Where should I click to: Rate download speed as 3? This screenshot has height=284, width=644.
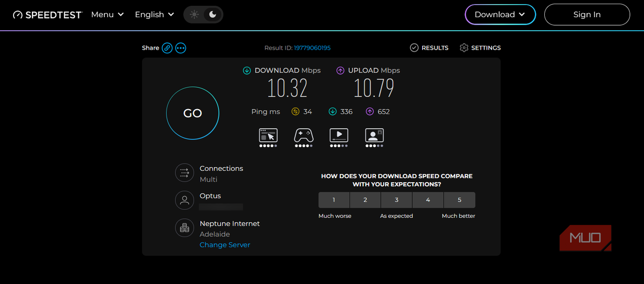pyautogui.click(x=397, y=200)
